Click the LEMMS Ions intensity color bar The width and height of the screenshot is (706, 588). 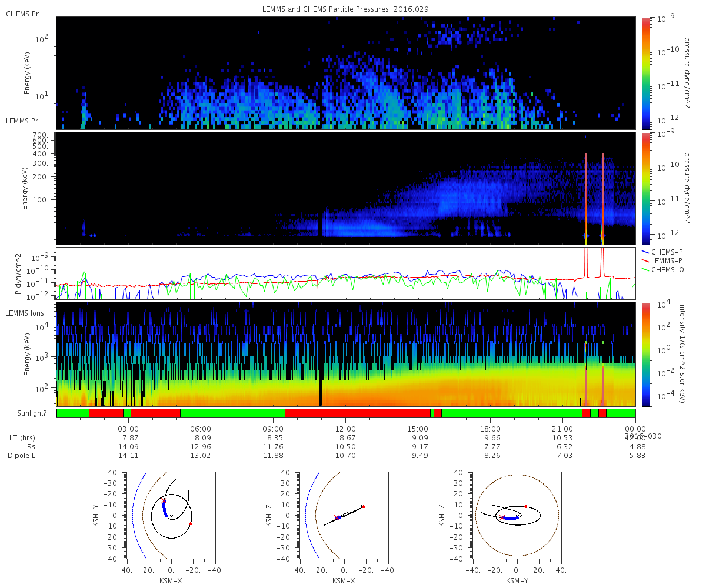[645, 354]
